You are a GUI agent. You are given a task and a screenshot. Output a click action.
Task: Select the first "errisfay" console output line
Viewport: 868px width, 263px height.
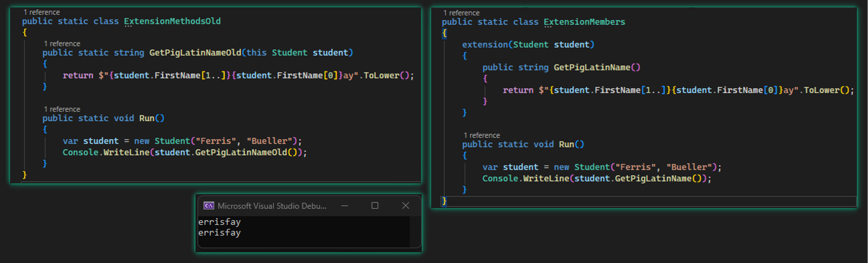click(x=219, y=221)
